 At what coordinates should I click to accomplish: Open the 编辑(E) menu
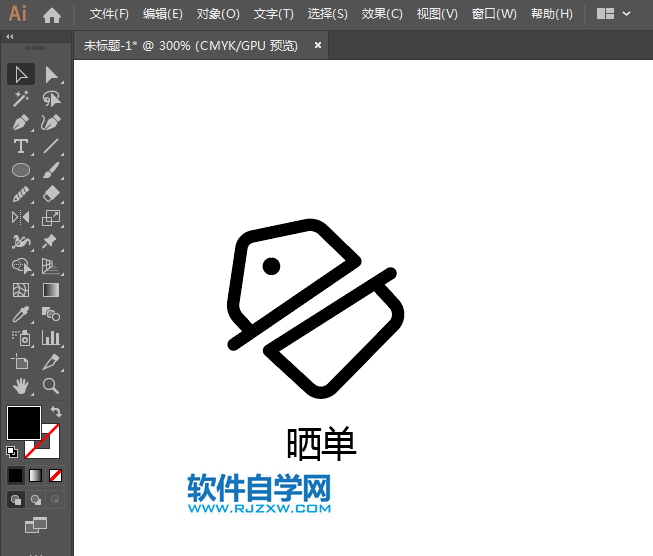163,14
